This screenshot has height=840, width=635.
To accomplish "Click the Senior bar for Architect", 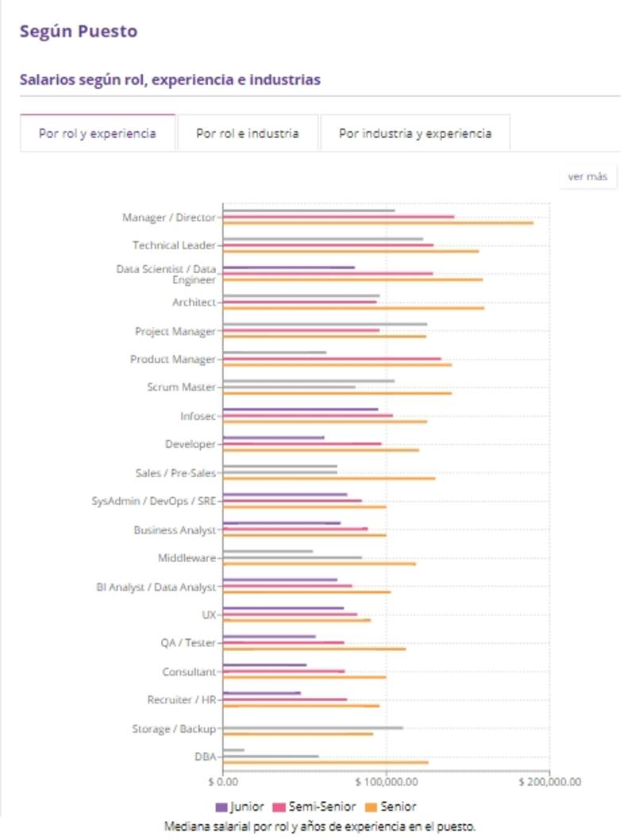I will pos(353,308).
